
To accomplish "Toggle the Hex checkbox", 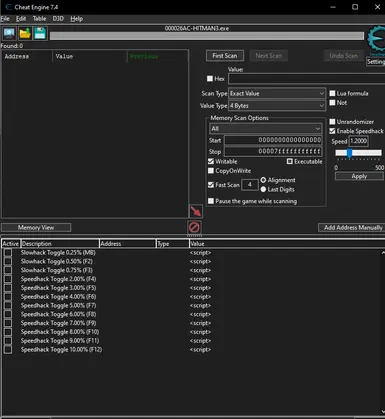I will pos(210,78).
